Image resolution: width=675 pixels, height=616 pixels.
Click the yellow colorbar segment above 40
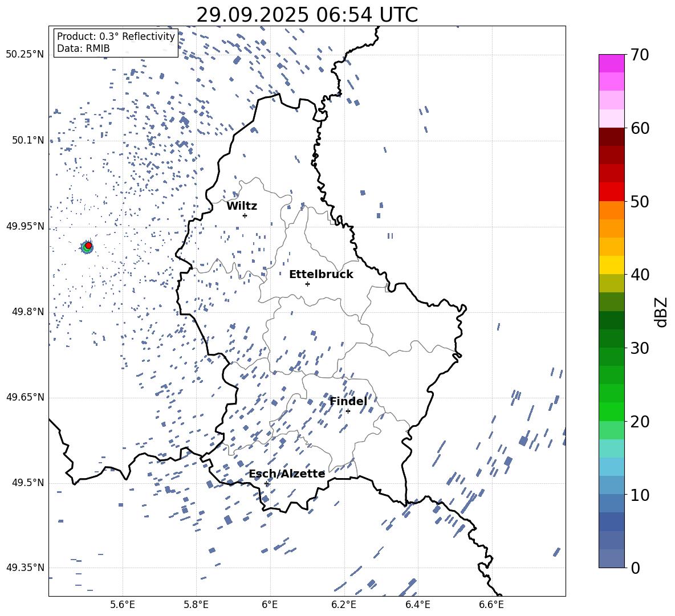tap(611, 265)
